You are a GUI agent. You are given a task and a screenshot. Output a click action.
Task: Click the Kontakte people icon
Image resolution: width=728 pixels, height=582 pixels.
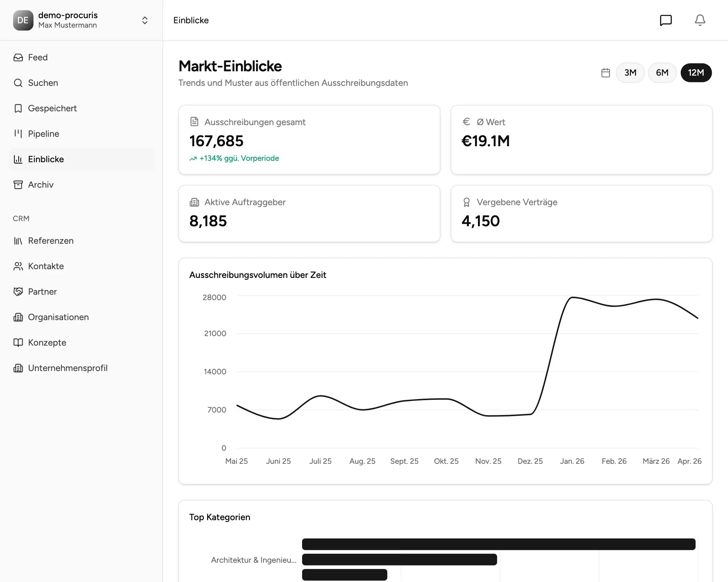pyautogui.click(x=18, y=266)
